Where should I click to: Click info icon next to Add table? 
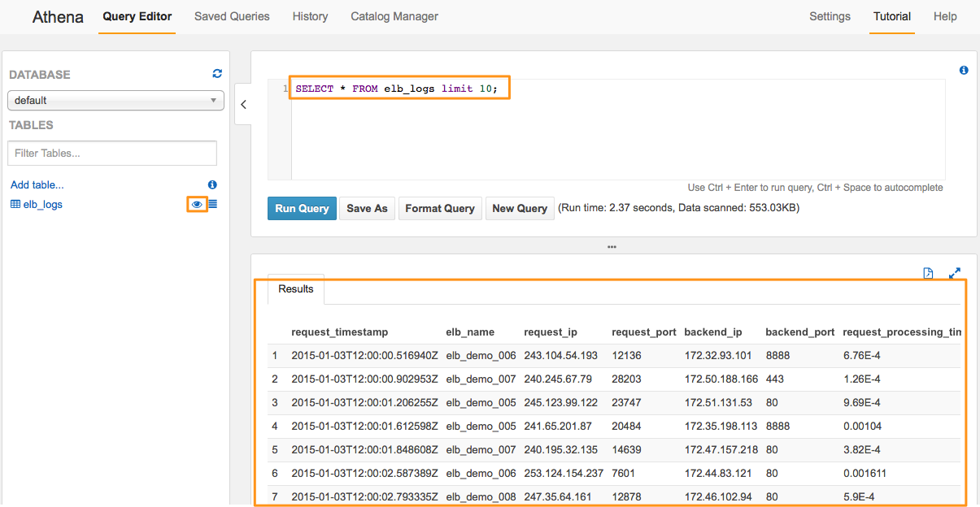click(x=212, y=184)
